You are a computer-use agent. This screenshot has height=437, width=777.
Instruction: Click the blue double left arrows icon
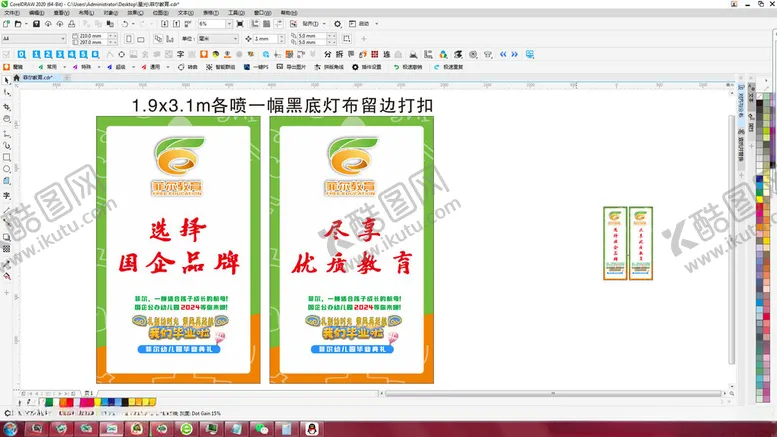point(503,54)
